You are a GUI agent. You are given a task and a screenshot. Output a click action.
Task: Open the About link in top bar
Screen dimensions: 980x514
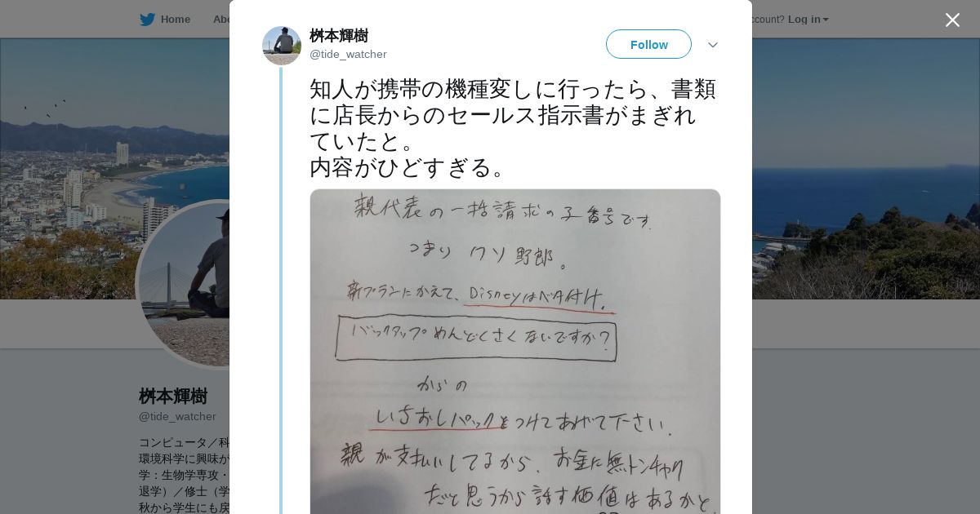220,20
